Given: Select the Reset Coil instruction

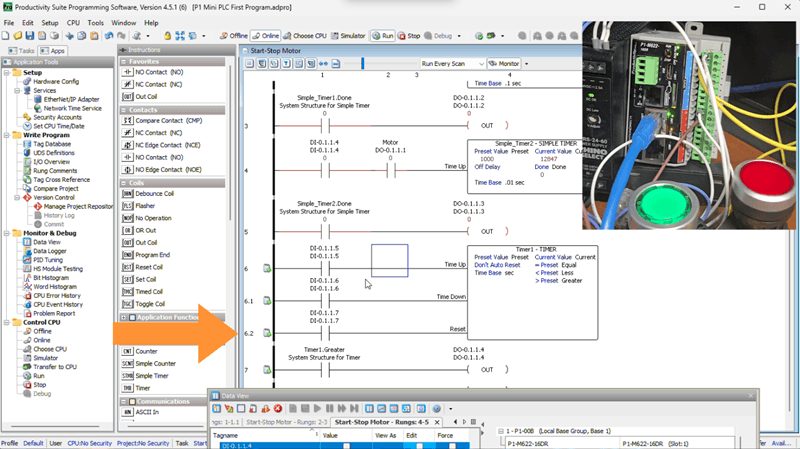Looking at the screenshot, I should click(x=142, y=267).
